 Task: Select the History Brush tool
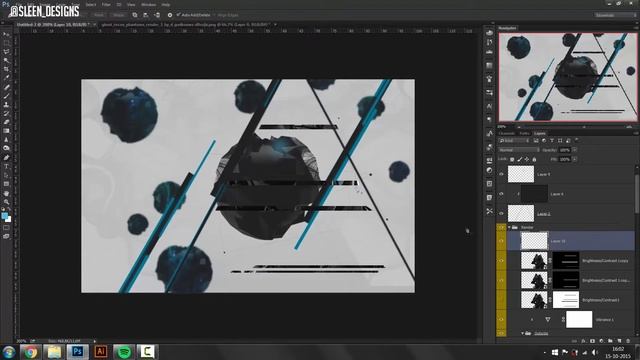(x=6, y=113)
